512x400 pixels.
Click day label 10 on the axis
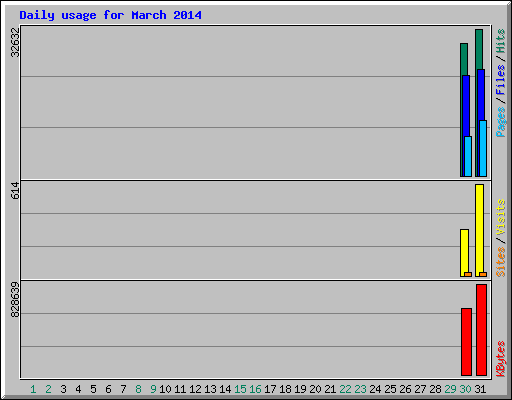pos(165,389)
